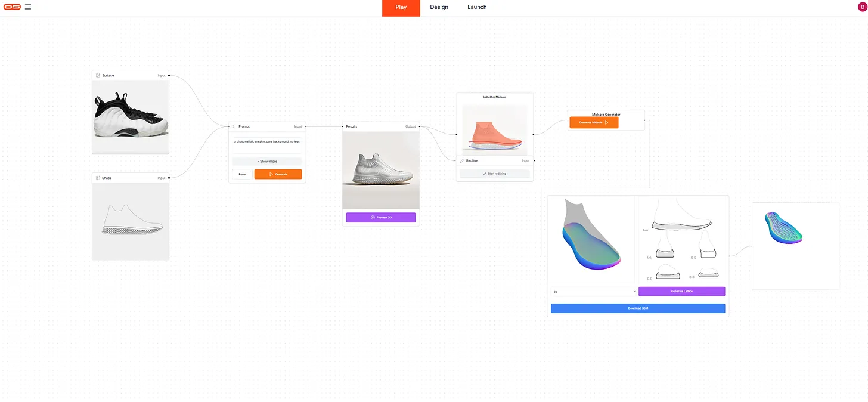Click the Reset button
Image resolution: width=868 pixels, height=402 pixels.
tap(242, 175)
